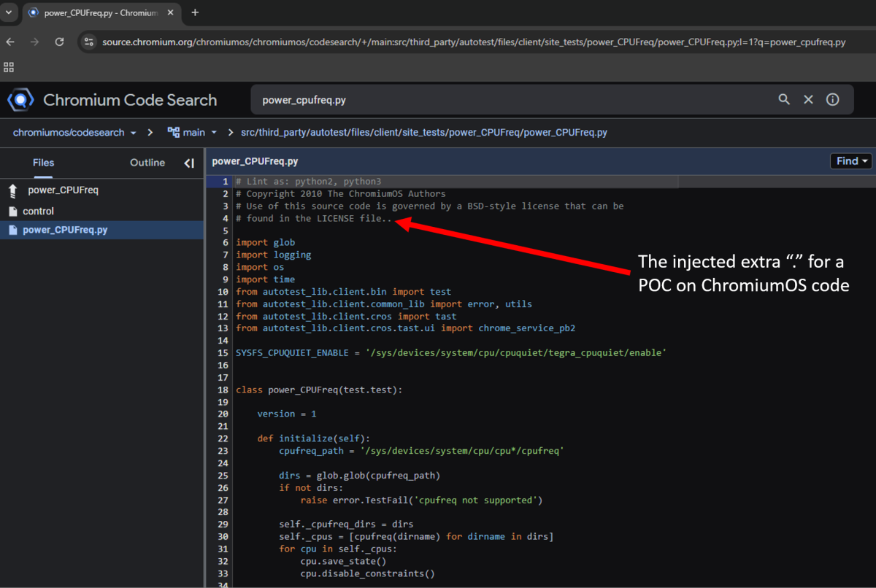Run the search via the magnifier icon
Image resolution: width=876 pixels, height=588 pixels.
pos(783,99)
